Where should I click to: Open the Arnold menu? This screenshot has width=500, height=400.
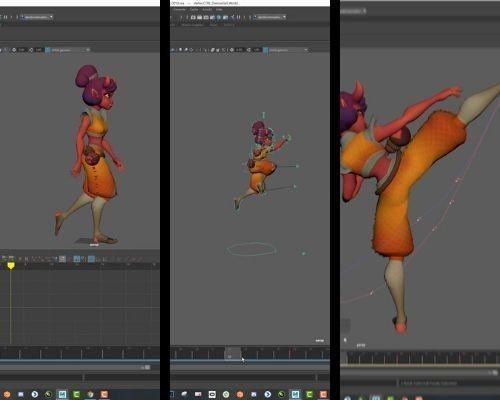[x=207, y=9]
